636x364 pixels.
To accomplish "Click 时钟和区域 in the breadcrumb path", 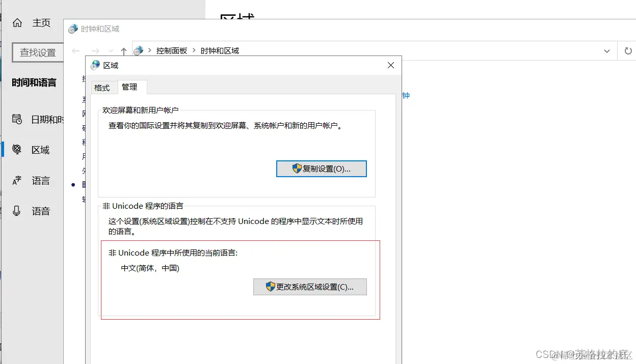I will click(x=221, y=50).
